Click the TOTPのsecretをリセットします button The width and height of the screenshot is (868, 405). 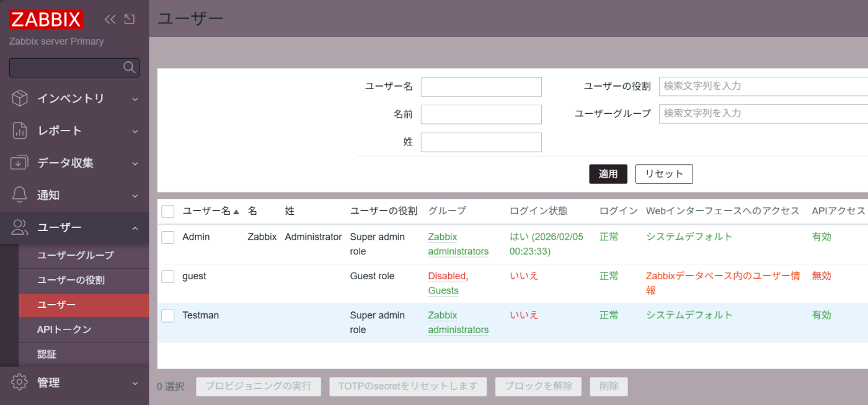pos(408,386)
